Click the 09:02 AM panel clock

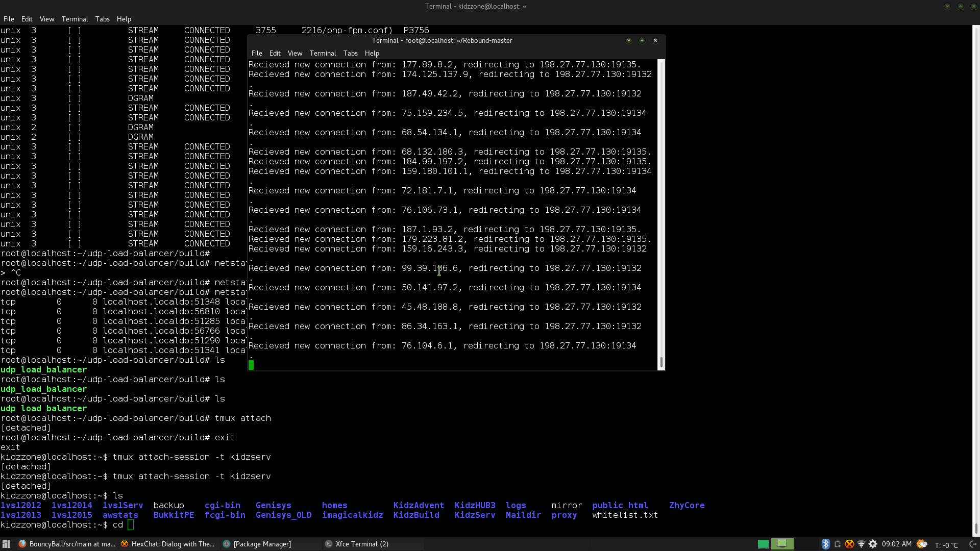point(896,544)
